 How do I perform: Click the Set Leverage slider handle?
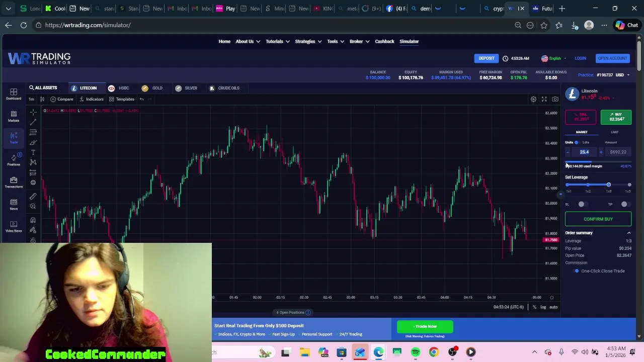click(608, 185)
